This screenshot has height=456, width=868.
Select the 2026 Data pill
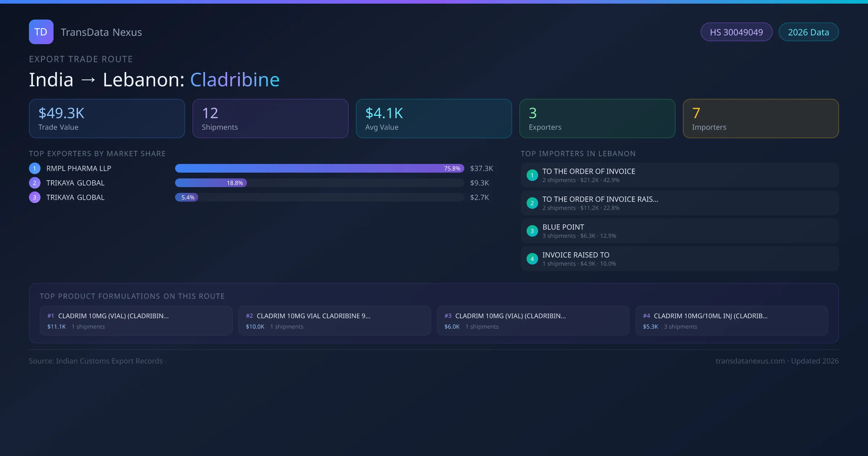pyautogui.click(x=808, y=32)
